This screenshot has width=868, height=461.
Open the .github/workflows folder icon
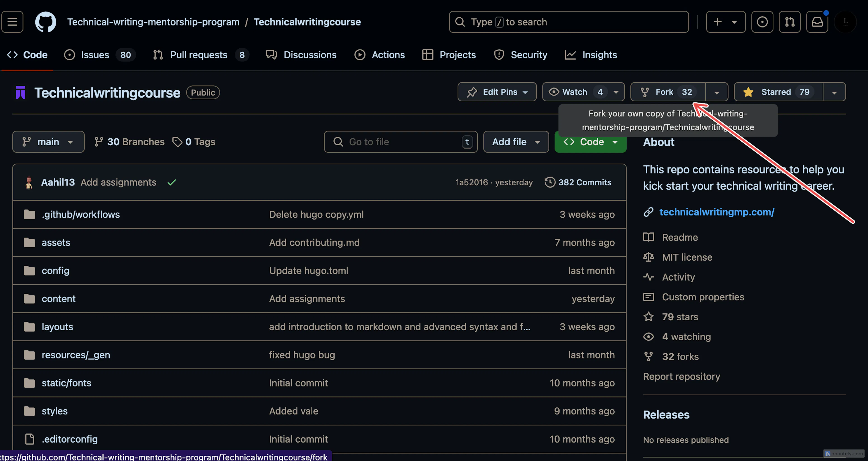(29, 215)
